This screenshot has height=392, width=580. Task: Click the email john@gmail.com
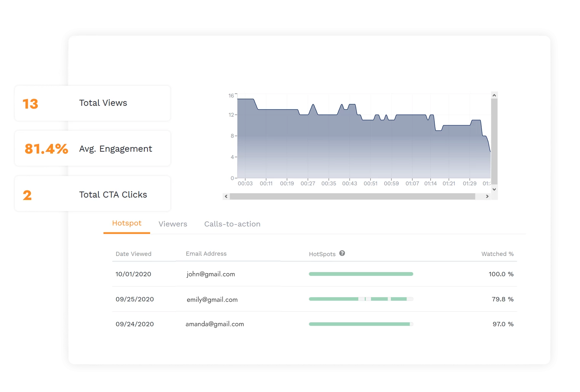(211, 274)
